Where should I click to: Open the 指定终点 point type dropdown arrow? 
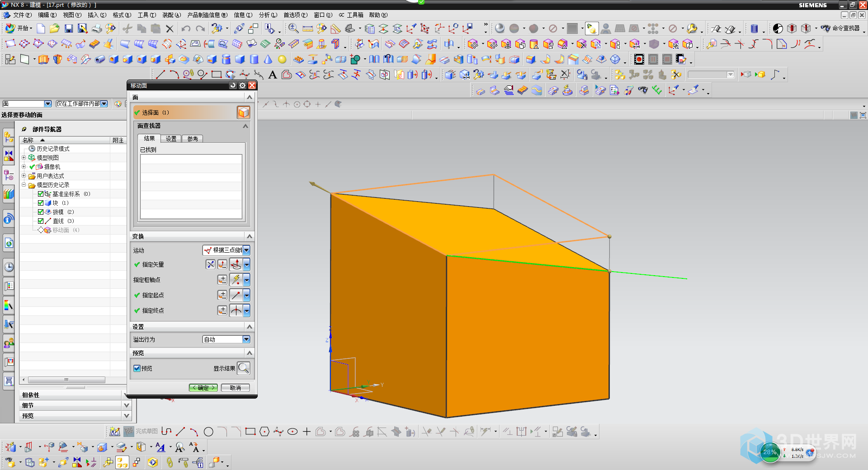point(247,310)
